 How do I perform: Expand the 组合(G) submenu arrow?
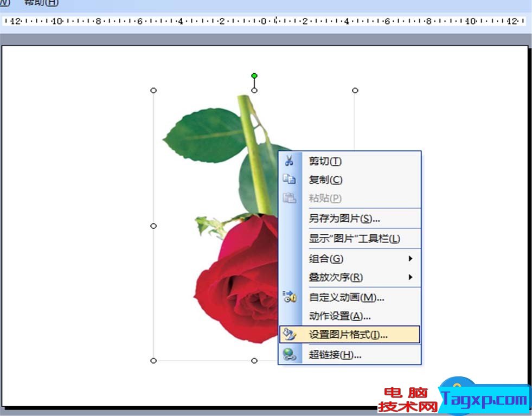pos(411,259)
